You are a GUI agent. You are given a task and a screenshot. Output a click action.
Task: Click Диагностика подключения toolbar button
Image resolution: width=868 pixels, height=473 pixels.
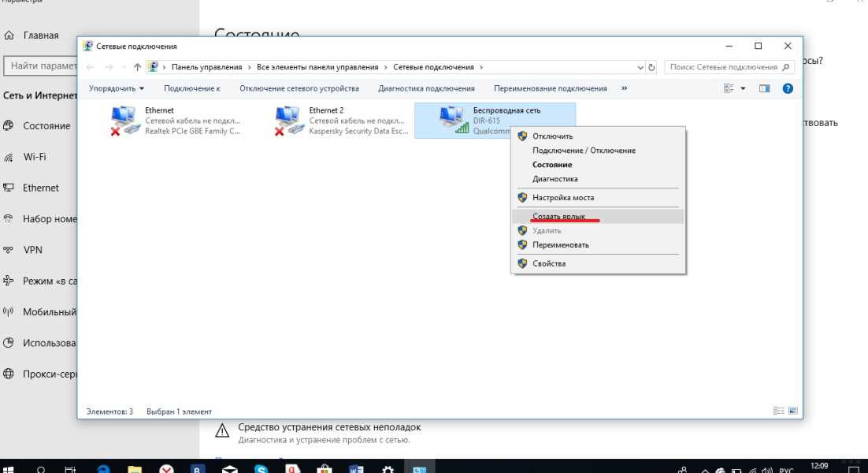[426, 88]
